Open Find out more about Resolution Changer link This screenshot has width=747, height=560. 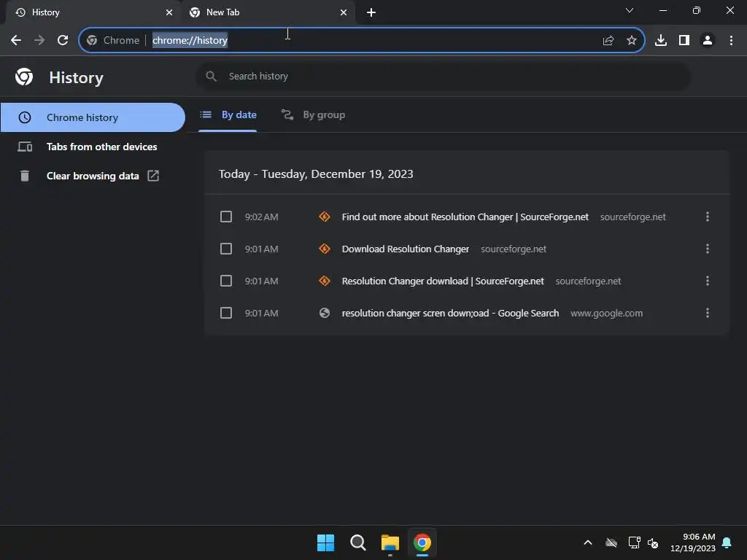point(465,217)
